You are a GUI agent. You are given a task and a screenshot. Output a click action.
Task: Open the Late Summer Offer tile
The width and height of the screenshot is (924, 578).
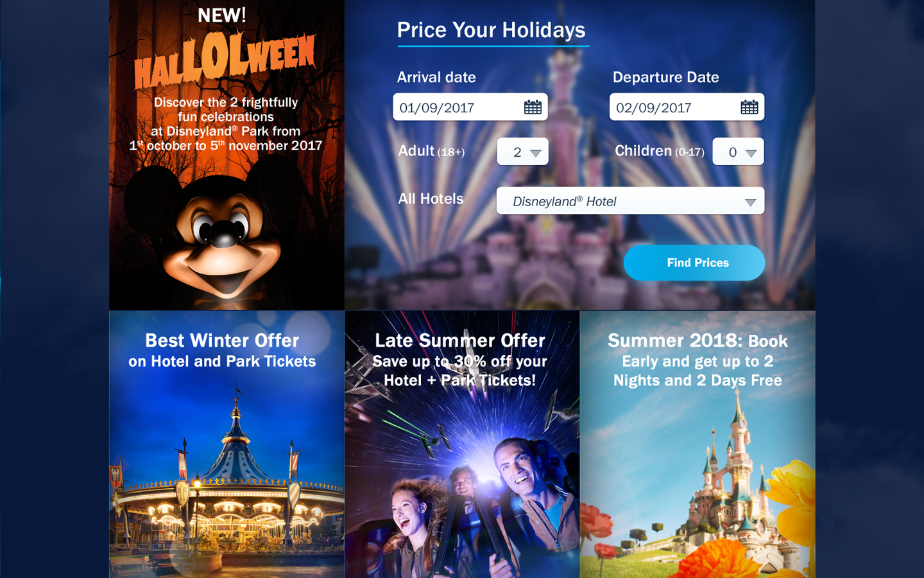point(462,444)
